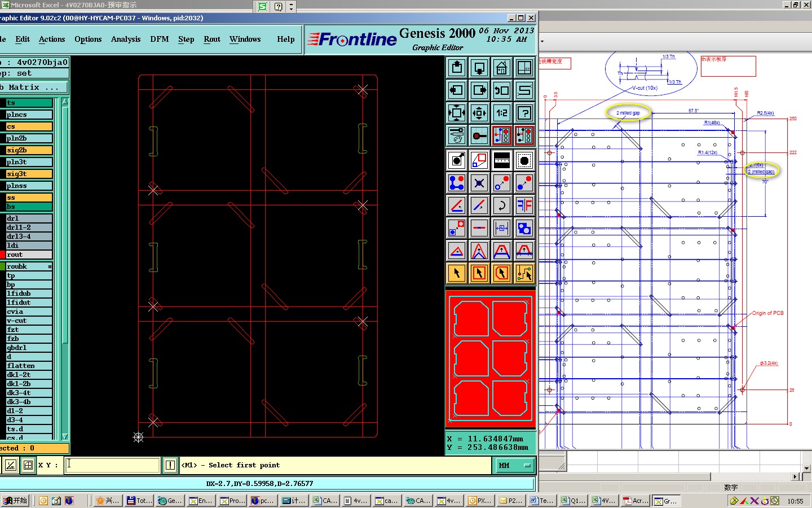Click the Home view house icon
The width and height of the screenshot is (812, 508).
point(502,68)
